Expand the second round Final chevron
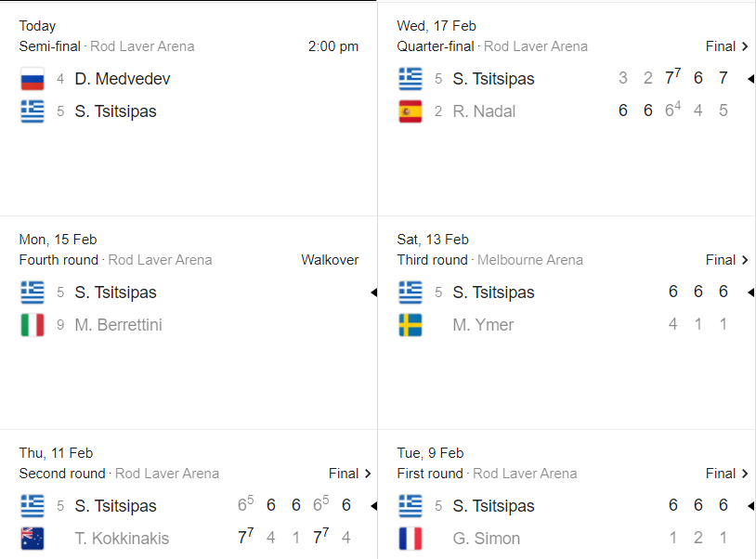 [368, 474]
